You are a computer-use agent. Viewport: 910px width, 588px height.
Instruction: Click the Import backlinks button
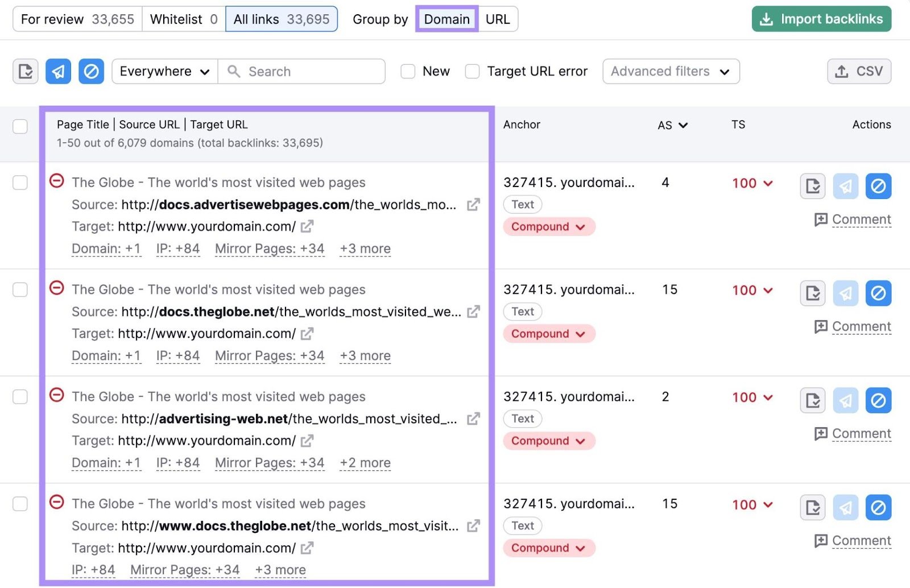[x=821, y=19]
